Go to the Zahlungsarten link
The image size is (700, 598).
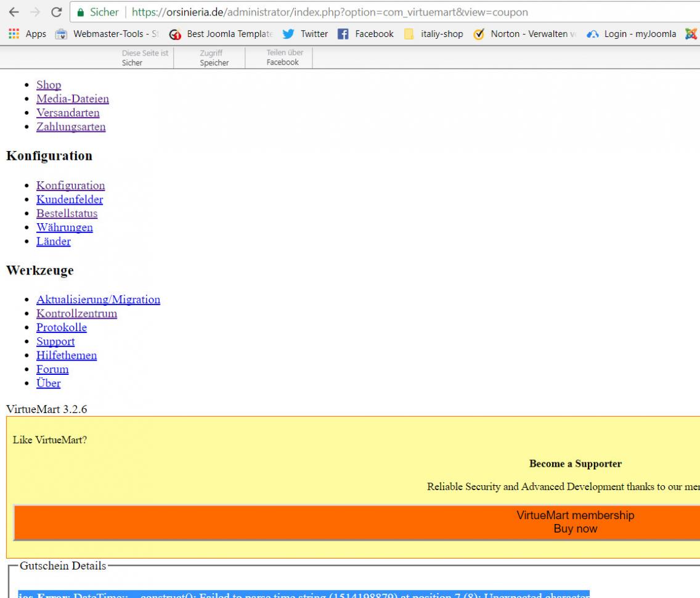[x=71, y=127]
